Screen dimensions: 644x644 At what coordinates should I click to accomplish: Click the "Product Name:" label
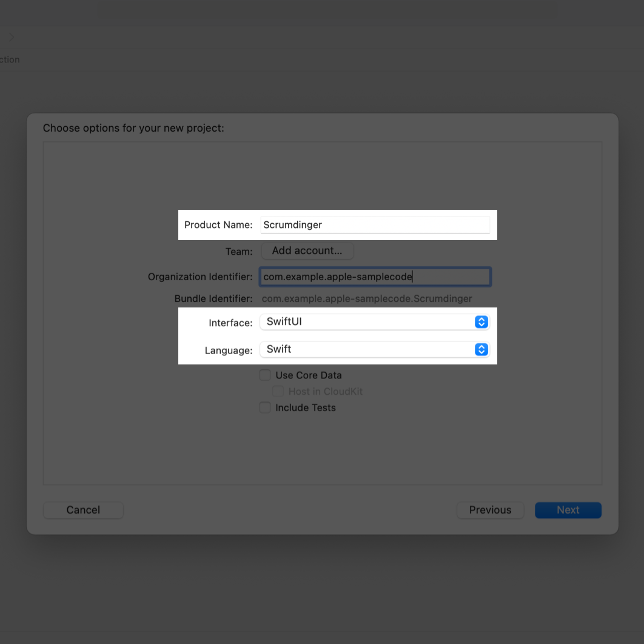coord(218,225)
